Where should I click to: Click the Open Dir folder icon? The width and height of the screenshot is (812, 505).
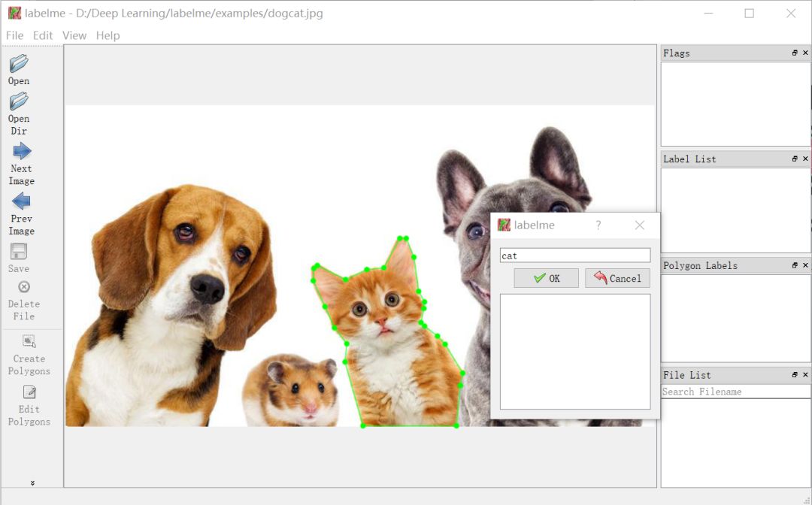(19, 101)
